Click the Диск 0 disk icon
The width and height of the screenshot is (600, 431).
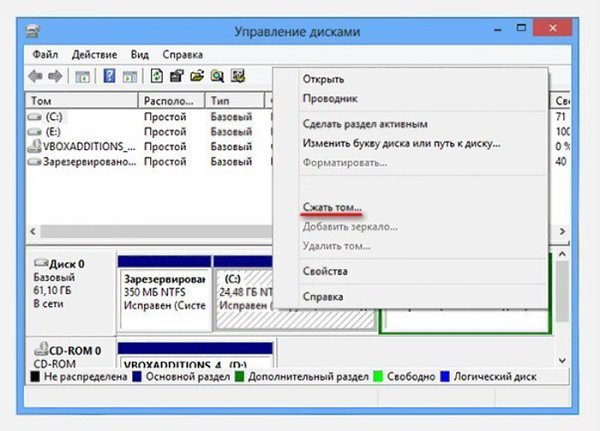coord(41,263)
